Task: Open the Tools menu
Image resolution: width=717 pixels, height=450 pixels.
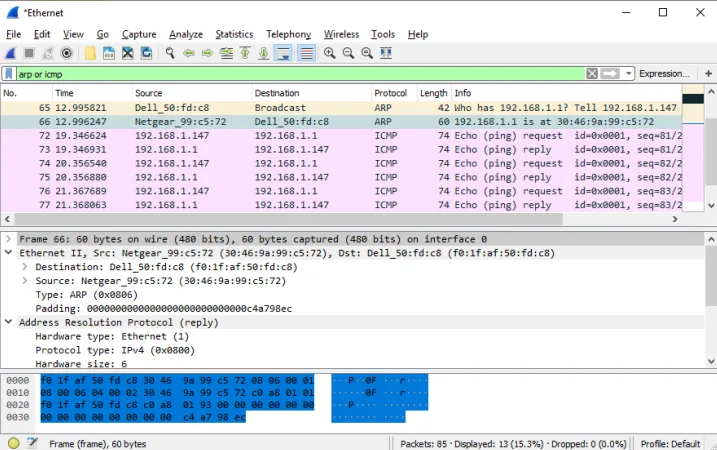Action: pyautogui.click(x=383, y=34)
